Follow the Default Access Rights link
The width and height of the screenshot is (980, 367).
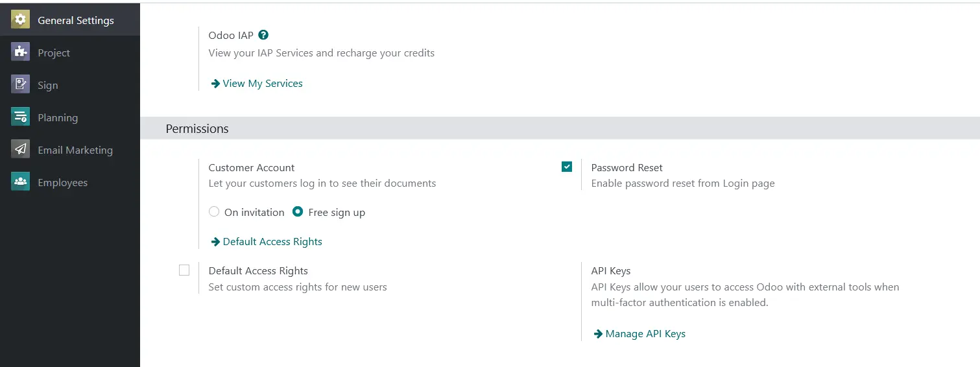coord(272,242)
